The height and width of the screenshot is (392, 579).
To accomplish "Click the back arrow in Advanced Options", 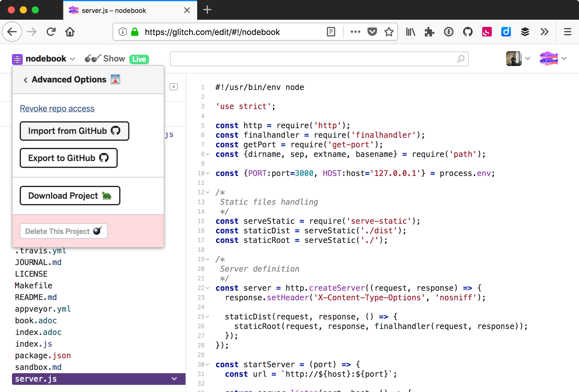I will tap(25, 79).
